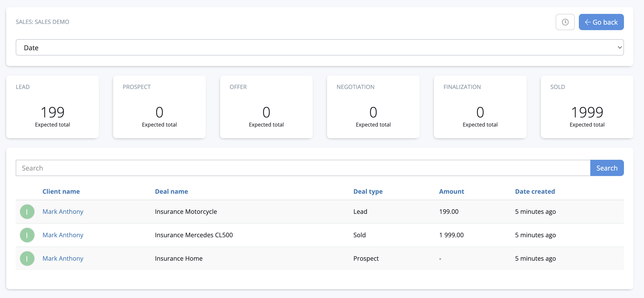Open Mark Anthony link in Lead row
Viewport: 644px width, 298px height.
tap(63, 212)
